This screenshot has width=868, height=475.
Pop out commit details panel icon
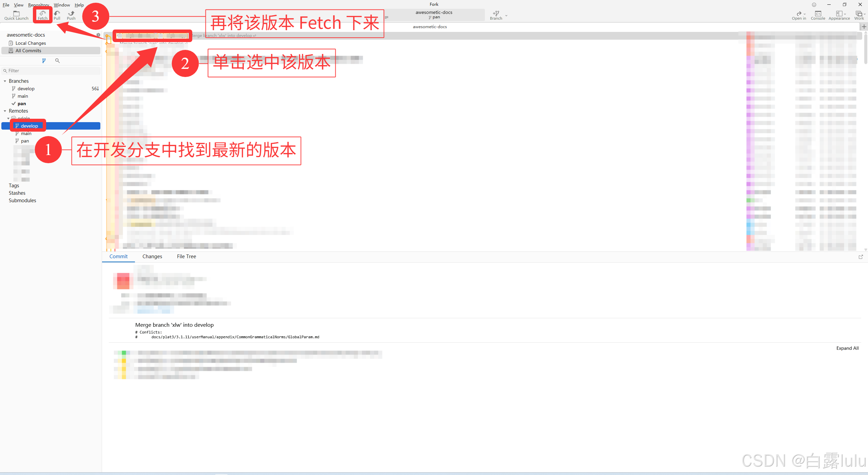click(x=861, y=257)
